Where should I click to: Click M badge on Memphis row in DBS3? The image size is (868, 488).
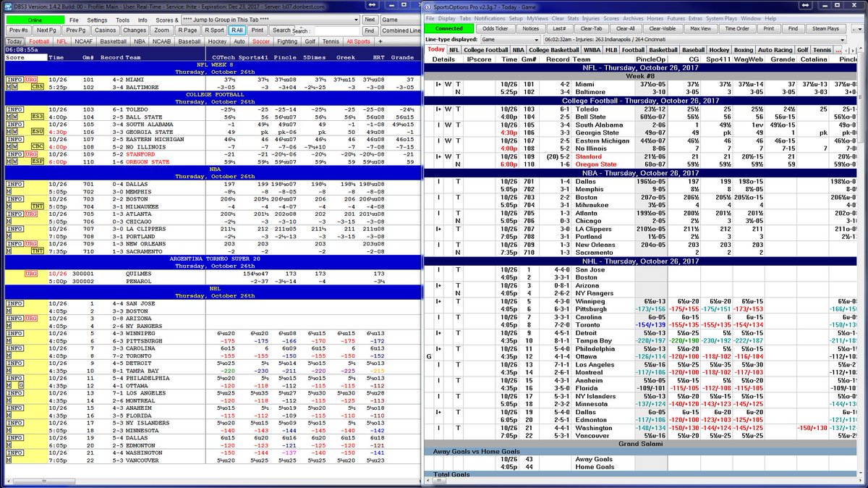coord(9,191)
